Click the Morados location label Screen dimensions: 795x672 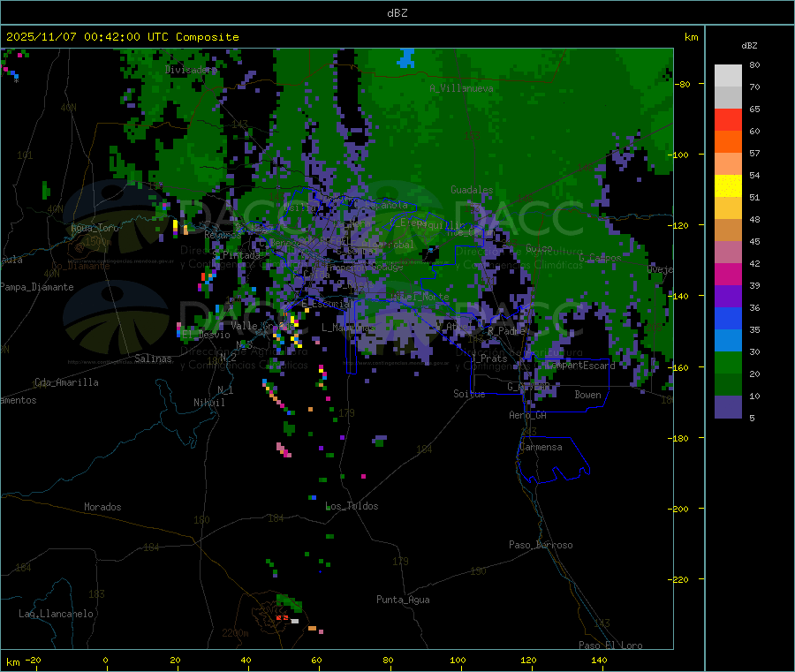102,507
